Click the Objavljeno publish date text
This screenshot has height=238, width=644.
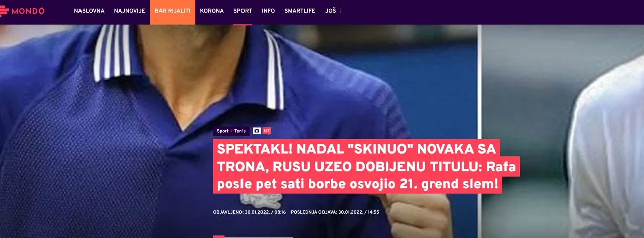coord(250,212)
